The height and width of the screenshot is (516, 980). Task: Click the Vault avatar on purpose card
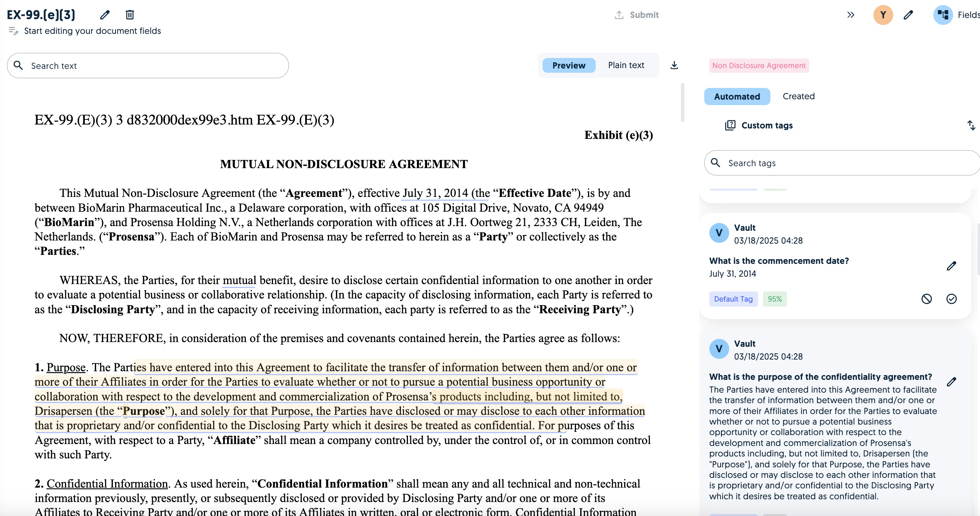click(719, 349)
